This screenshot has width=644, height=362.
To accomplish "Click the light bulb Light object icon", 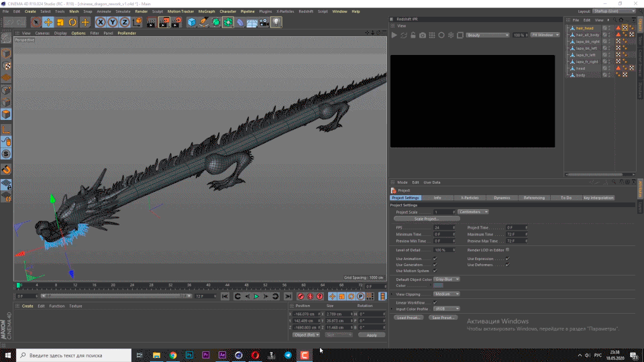I will (x=276, y=22).
